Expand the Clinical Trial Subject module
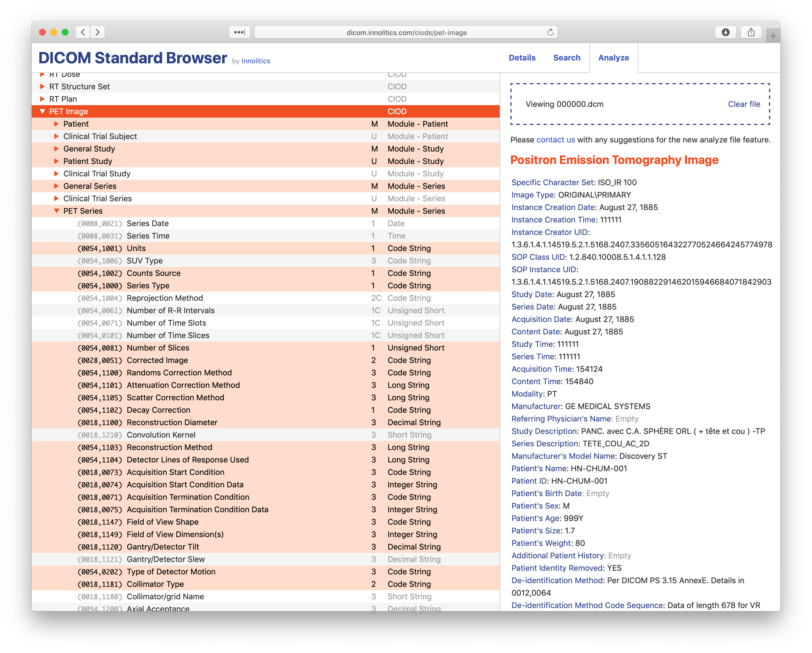Viewport: 812px width, 653px height. click(57, 136)
